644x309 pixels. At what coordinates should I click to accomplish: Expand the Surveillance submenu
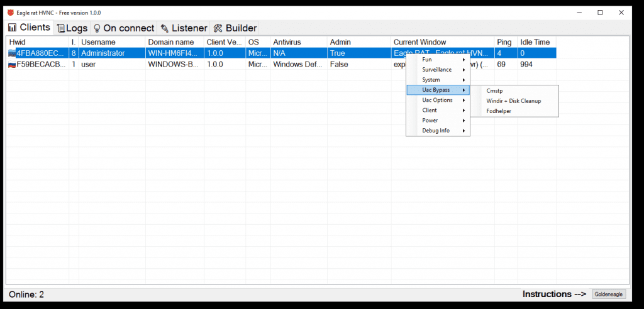click(x=438, y=70)
